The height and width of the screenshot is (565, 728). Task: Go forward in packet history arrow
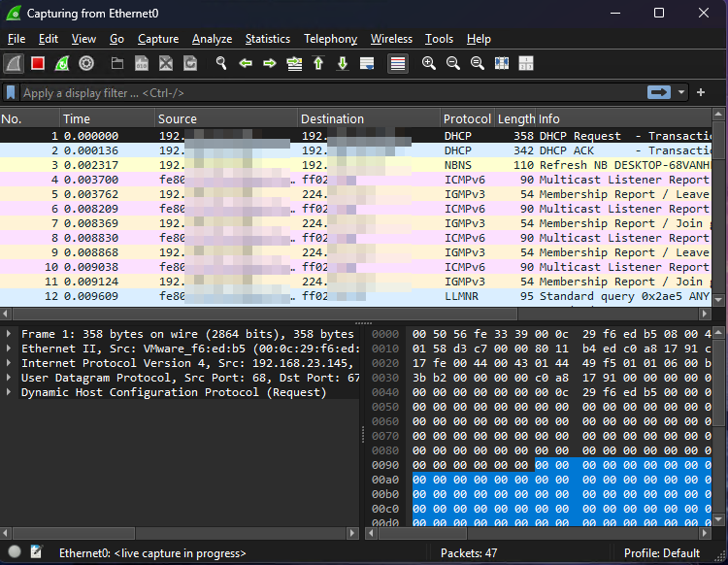[x=270, y=63]
